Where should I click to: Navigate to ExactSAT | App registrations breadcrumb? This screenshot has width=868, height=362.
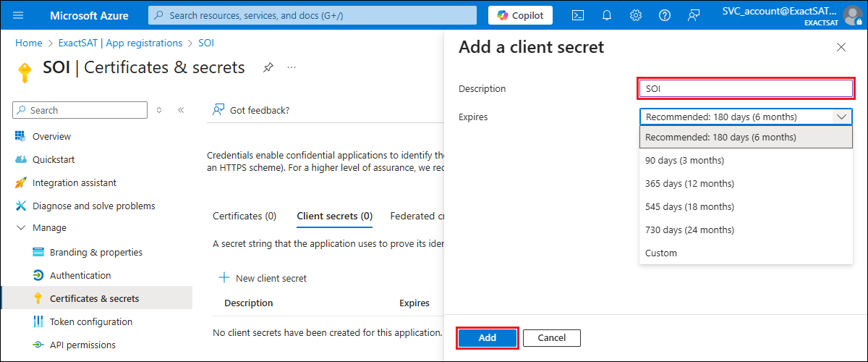(120, 43)
